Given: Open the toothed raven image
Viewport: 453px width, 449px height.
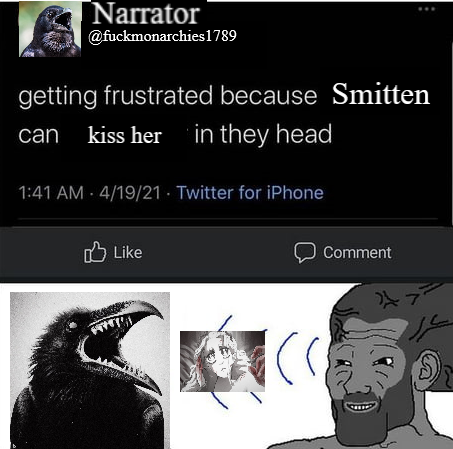Looking at the screenshot, I should tap(90, 370).
